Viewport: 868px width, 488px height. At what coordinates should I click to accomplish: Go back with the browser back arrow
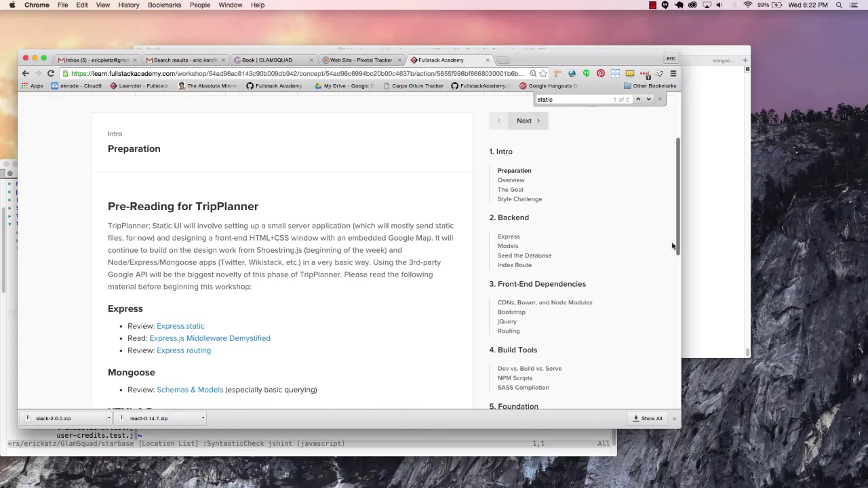[25, 73]
